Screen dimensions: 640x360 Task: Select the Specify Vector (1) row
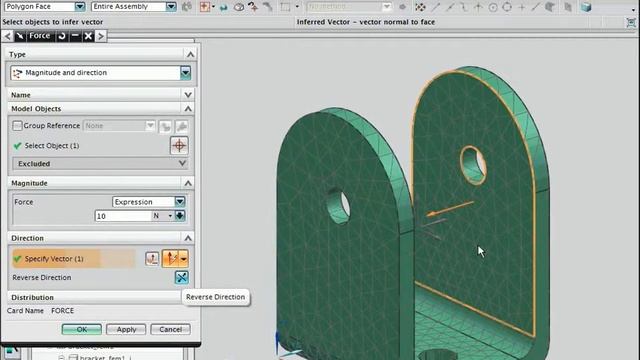coord(74,259)
